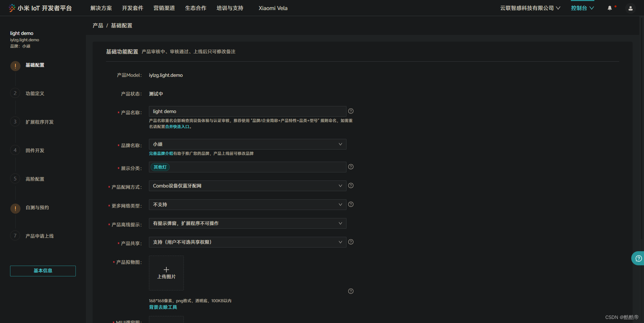The width and height of the screenshot is (644, 323).
Task: Open the 解决方案 menu
Action: coord(101,8)
